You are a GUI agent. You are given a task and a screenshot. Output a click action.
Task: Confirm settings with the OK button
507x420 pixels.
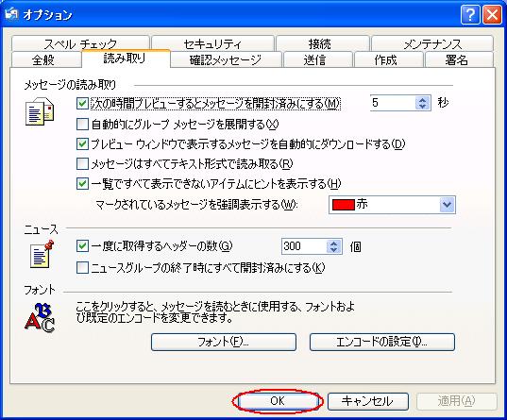coord(278,401)
